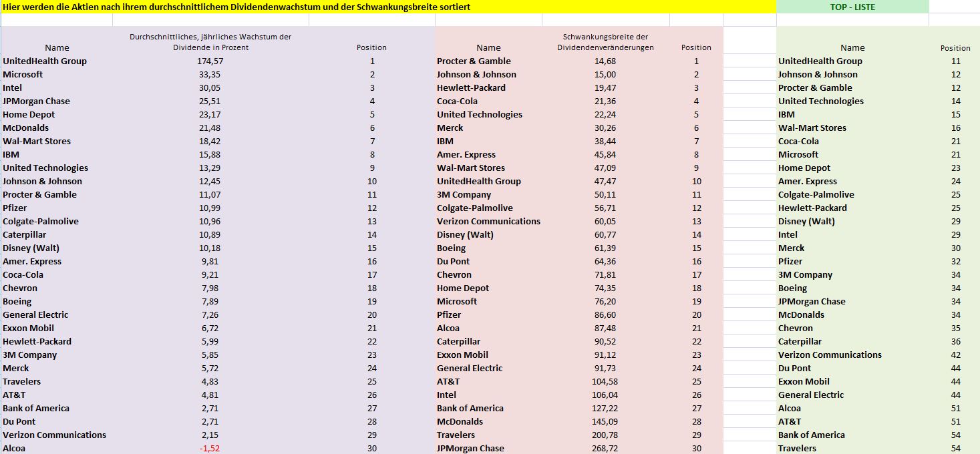Click the cell with 200,78
Image resolution: width=980 pixels, height=454 pixels.
point(605,435)
